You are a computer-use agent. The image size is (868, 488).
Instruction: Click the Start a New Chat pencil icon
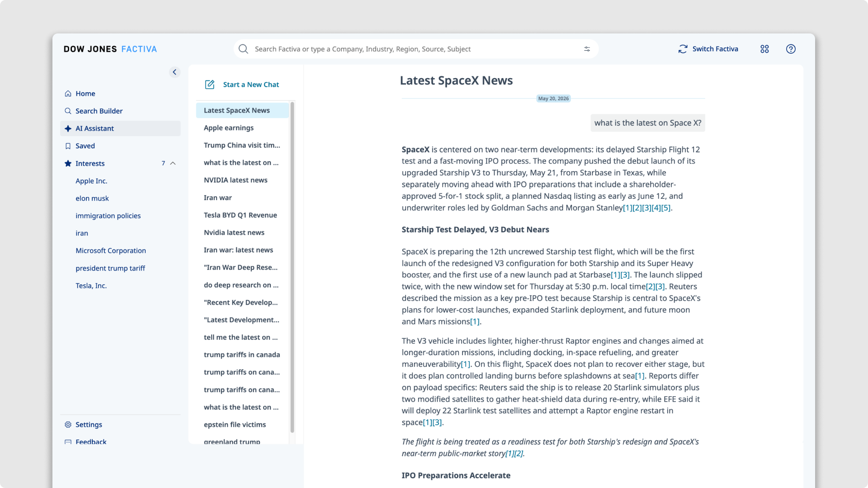pos(210,84)
